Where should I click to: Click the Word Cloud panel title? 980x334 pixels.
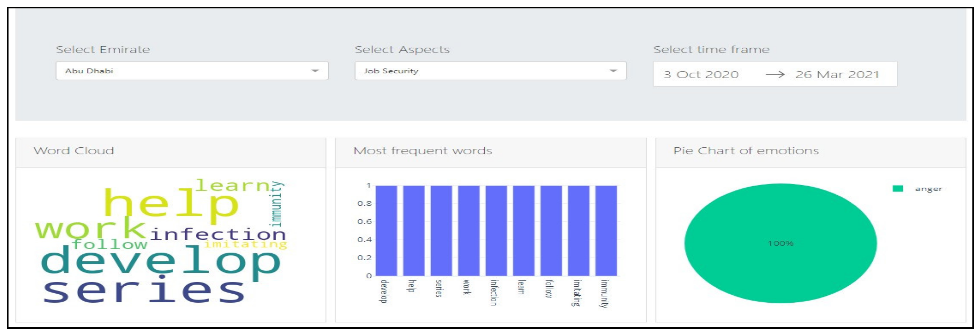pos(74,151)
